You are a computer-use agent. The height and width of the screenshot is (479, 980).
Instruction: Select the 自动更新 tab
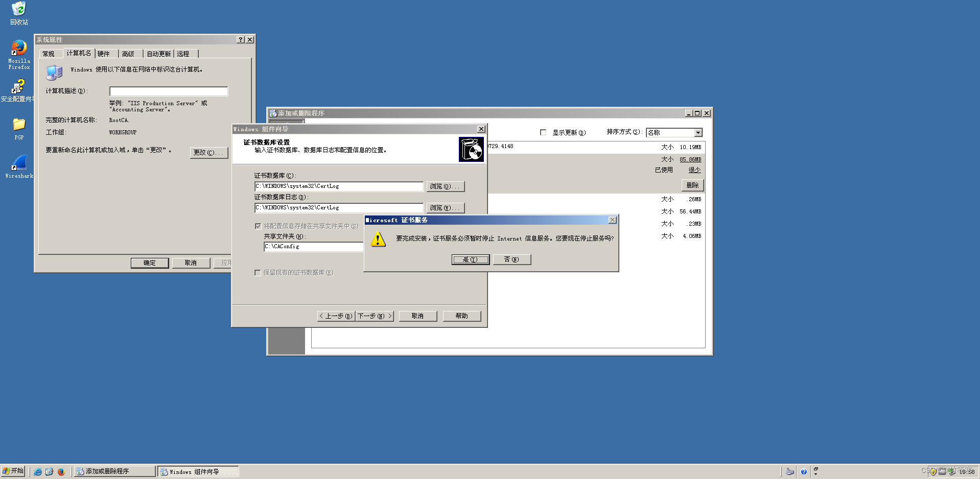pyautogui.click(x=158, y=53)
